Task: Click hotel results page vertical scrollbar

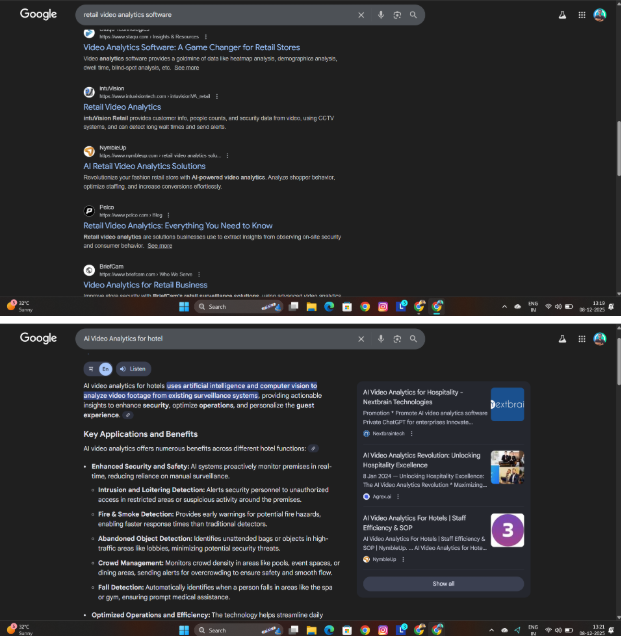Action: click(618, 361)
